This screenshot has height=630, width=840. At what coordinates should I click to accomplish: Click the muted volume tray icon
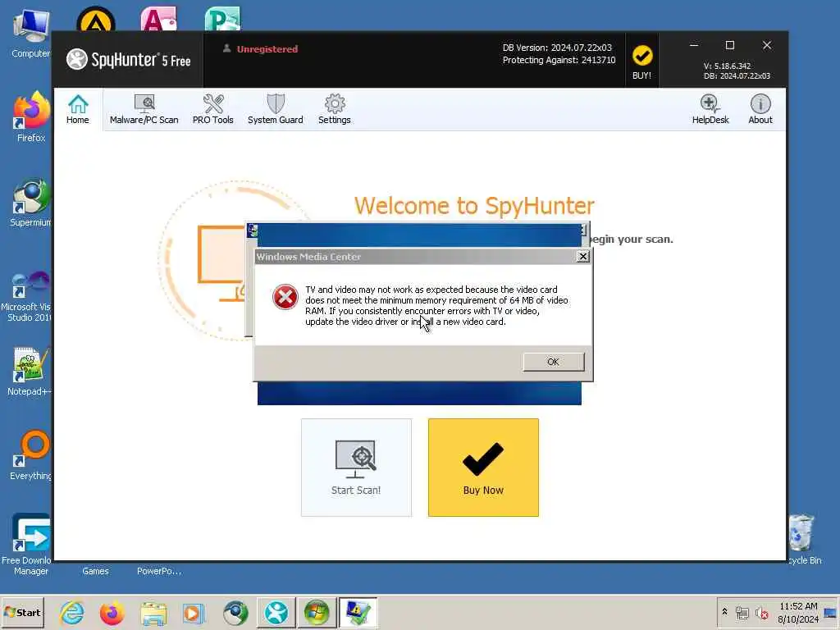point(761,613)
